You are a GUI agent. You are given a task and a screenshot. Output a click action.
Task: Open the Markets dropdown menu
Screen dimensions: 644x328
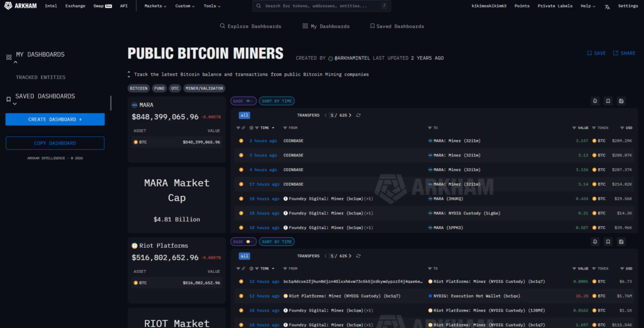click(155, 6)
